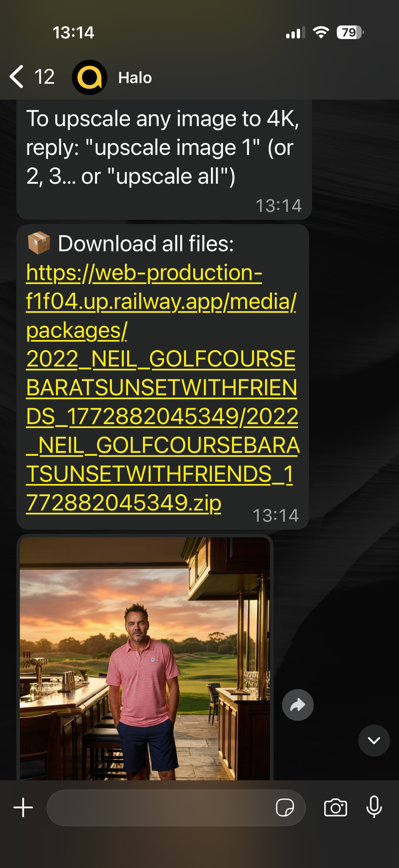
Task: Tap the 13:14 timestamp on link message
Action: [275, 515]
